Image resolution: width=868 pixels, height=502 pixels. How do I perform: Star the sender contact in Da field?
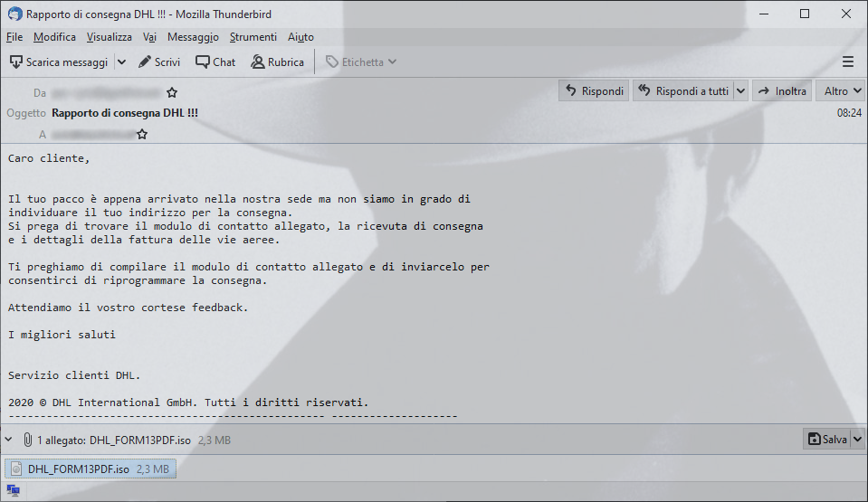pos(172,92)
